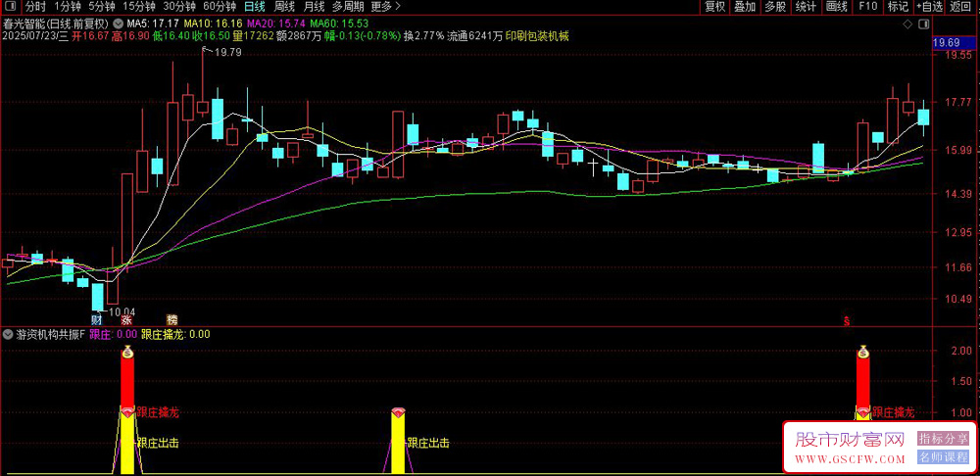The image size is (980, 476).
Task: Click the MA20: 15.74 label
Action: coord(277,24)
